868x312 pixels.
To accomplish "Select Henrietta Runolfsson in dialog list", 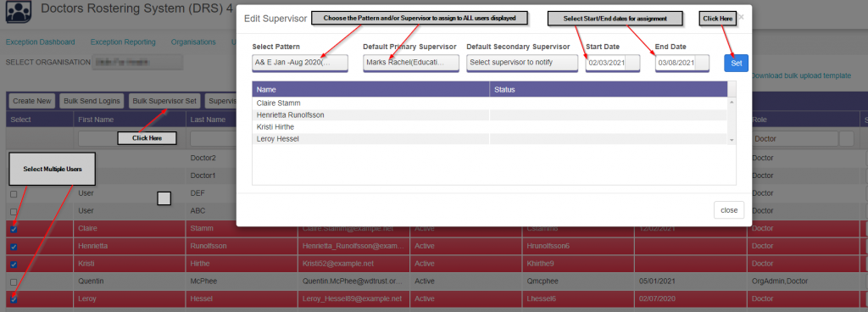I will pyautogui.click(x=370, y=115).
